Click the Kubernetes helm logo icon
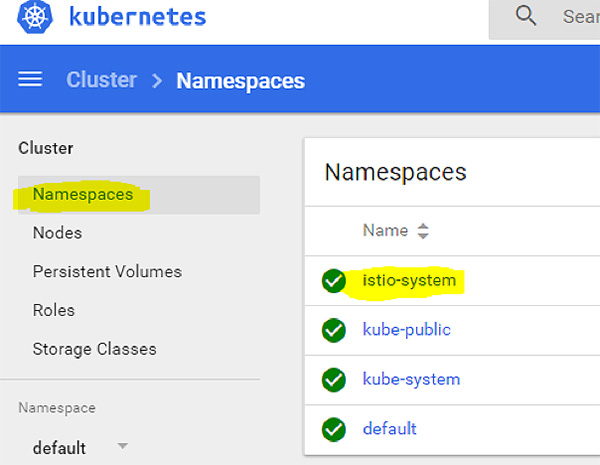 33,18
